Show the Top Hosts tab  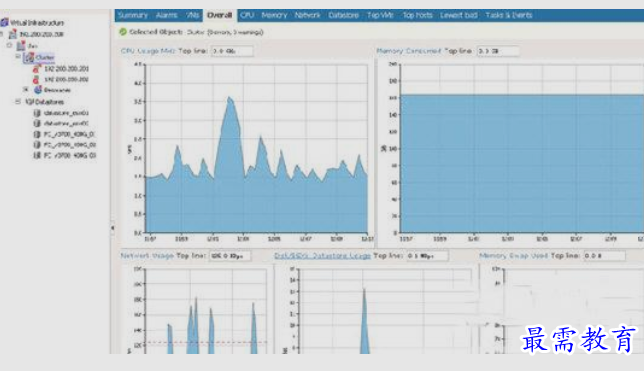417,15
